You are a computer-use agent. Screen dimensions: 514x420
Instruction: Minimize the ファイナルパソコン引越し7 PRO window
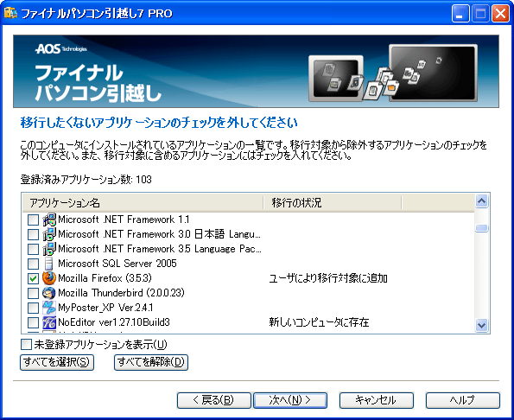pos(460,14)
